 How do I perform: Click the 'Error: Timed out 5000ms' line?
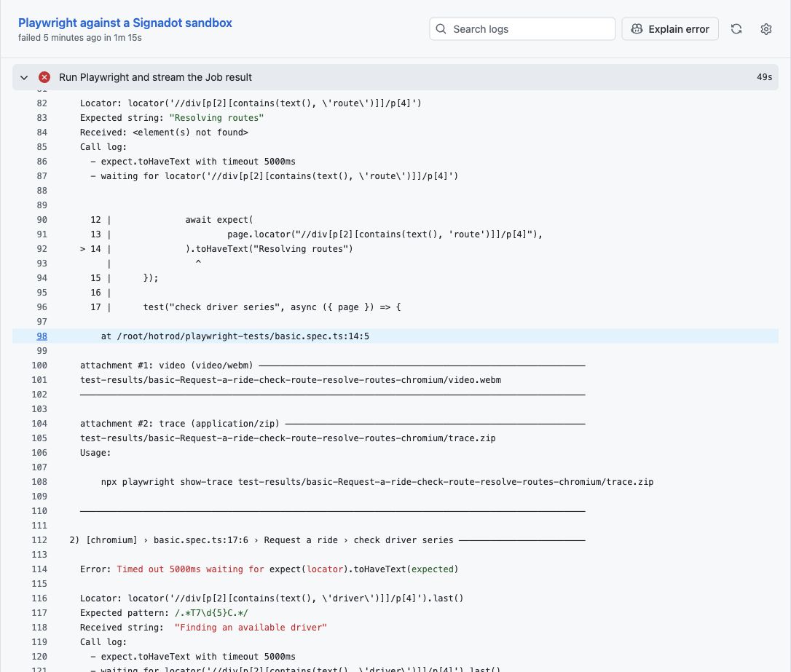pos(269,569)
